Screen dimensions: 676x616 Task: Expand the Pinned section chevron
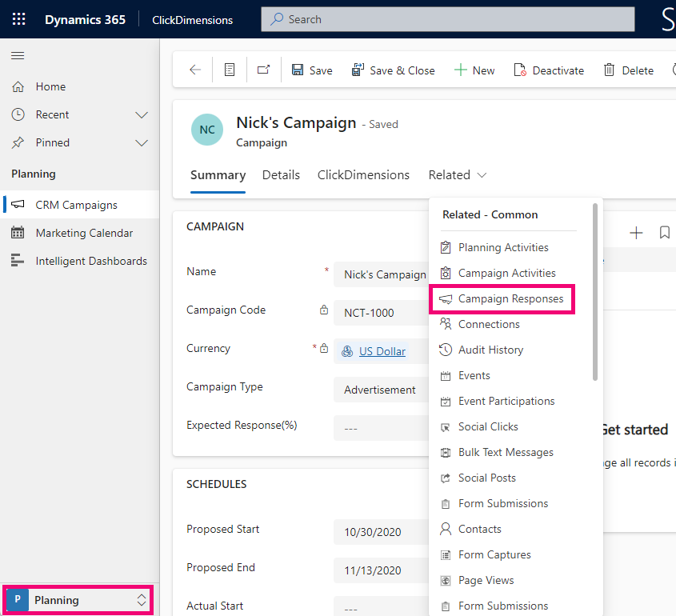point(142,142)
